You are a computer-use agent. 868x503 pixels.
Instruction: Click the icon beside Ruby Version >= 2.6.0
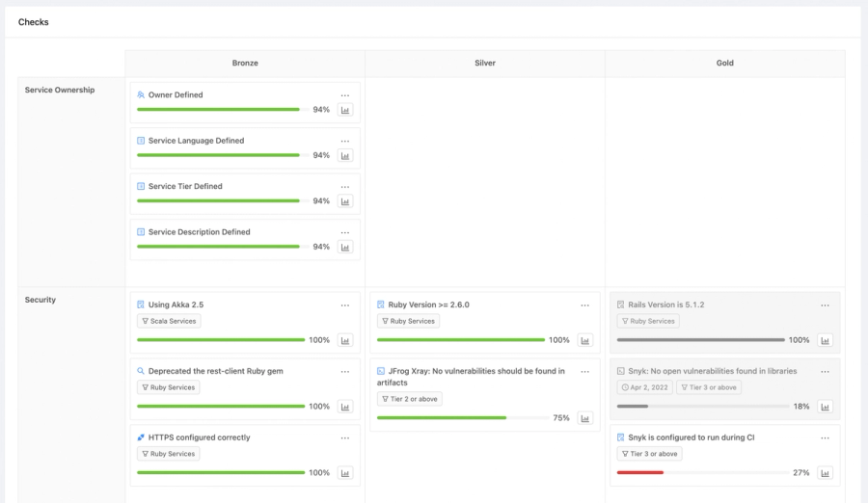point(381,304)
